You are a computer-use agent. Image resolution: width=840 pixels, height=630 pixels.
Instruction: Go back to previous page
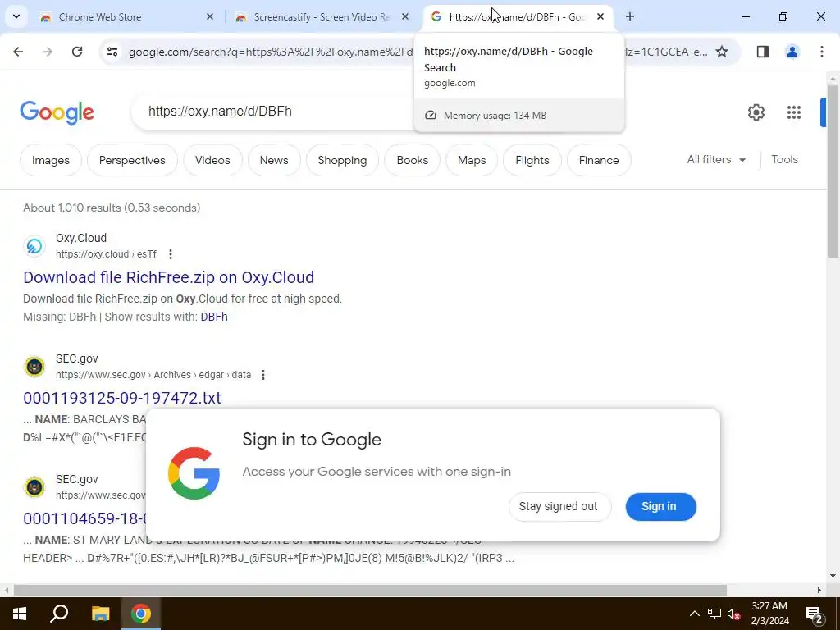coord(18,52)
